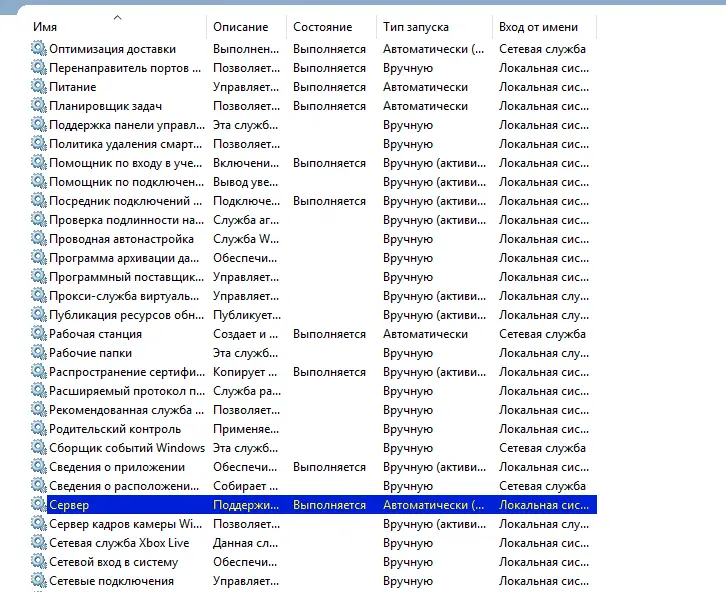726x592 pixels.
Task: Click the sort arrow above the Имя column
Action: [118, 18]
